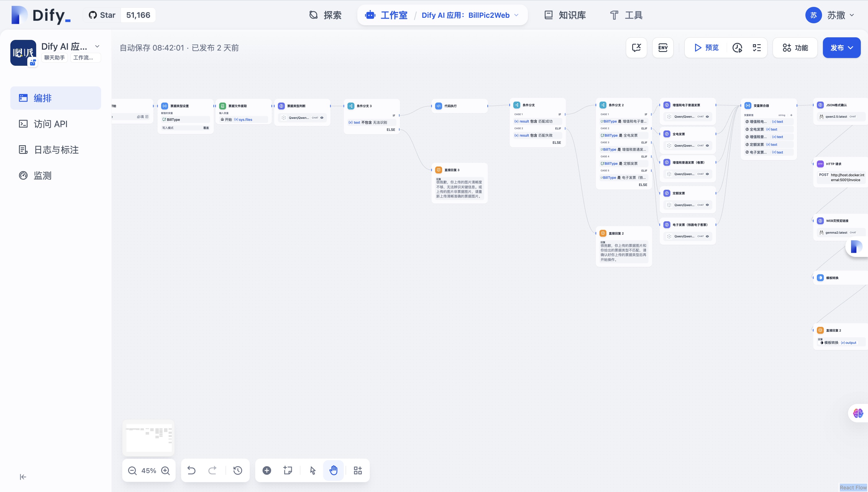Screen dimensions: 868x492
Task: Click the zoom out magnifier icon
Action: click(132, 470)
